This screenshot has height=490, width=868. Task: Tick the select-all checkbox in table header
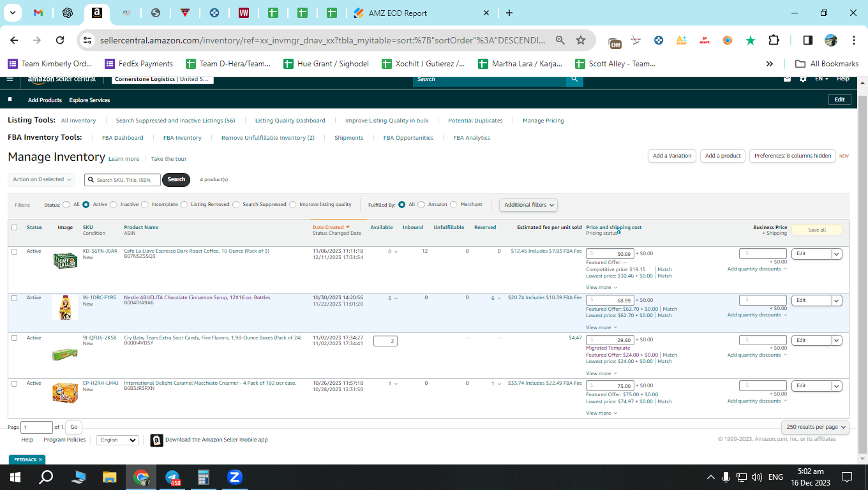tap(15, 227)
